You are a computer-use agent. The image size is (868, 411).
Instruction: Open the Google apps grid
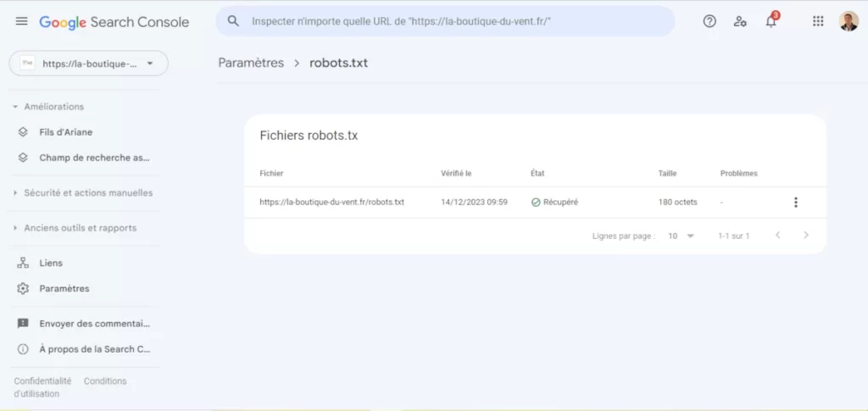pos(818,21)
